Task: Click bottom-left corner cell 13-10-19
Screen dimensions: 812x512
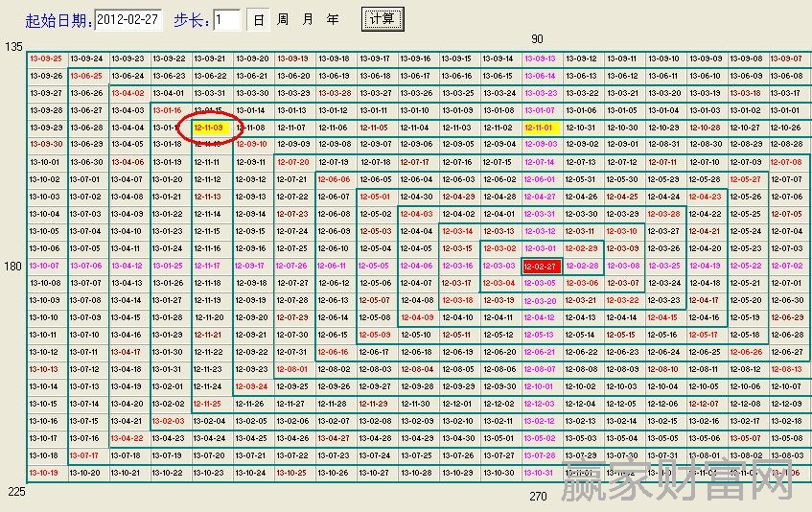Action: coord(45,473)
